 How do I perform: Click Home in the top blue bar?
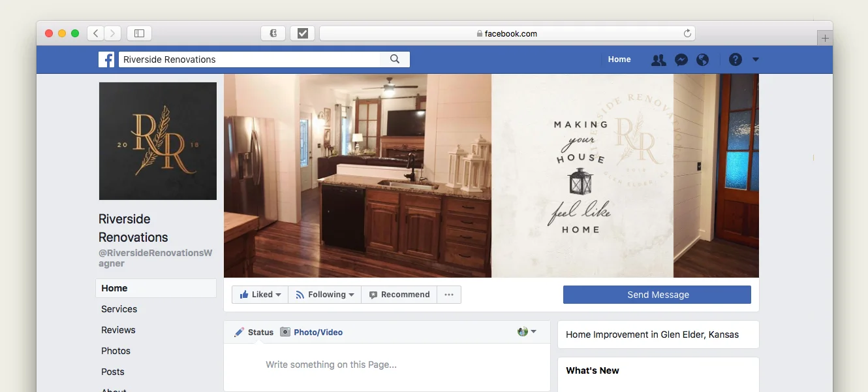coord(619,59)
